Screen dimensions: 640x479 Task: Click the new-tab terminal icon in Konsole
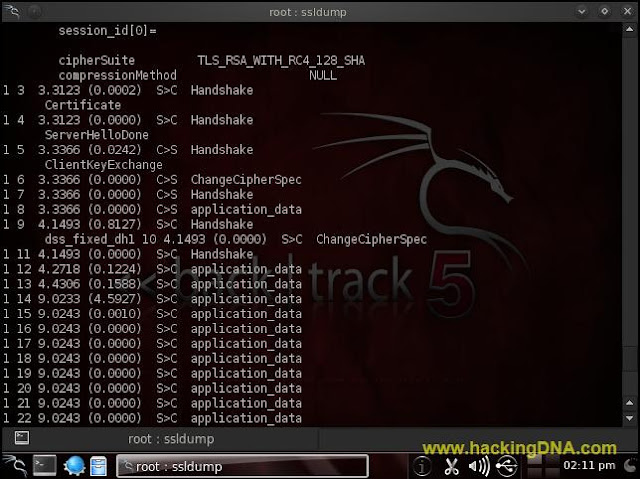22,438
